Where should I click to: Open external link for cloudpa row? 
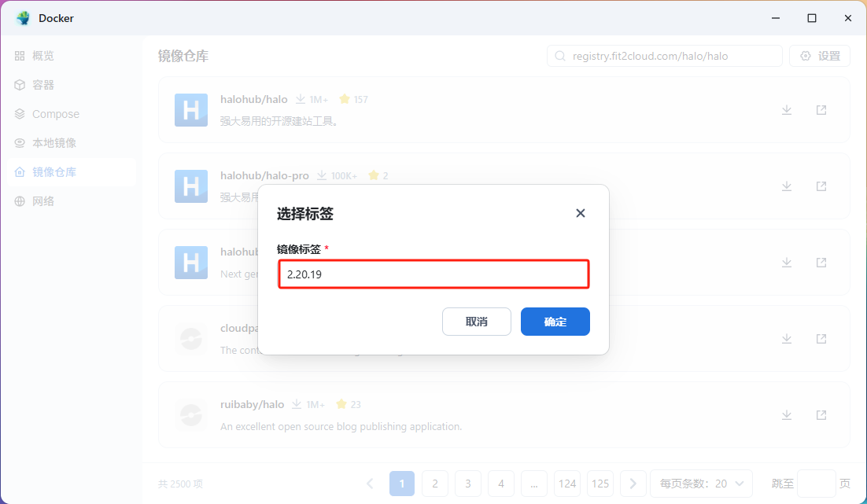(x=821, y=339)
